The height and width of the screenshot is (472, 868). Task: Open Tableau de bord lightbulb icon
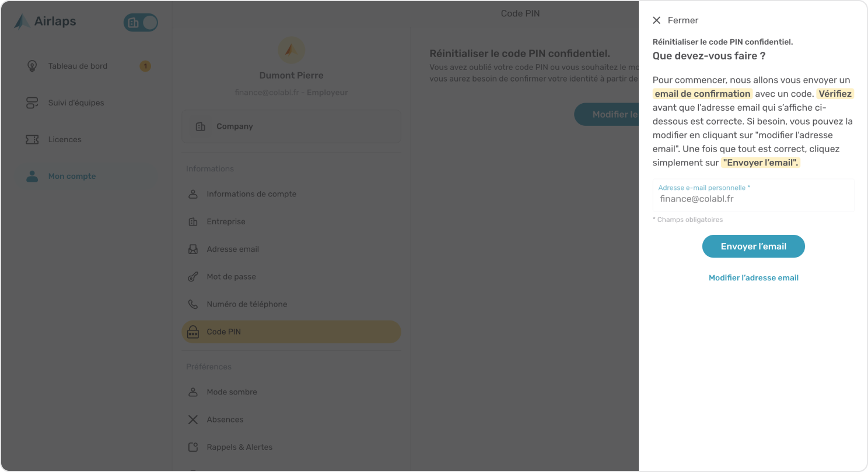point(32,66)
